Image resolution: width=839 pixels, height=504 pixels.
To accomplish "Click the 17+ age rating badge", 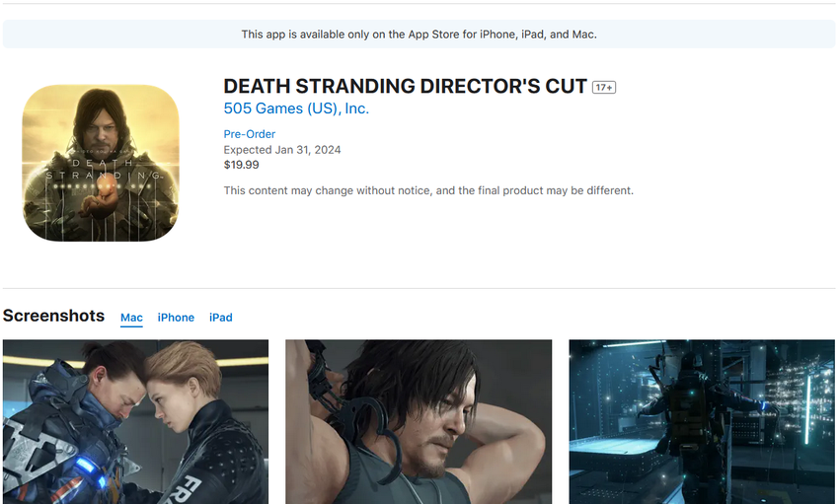I will pos(603,88).
